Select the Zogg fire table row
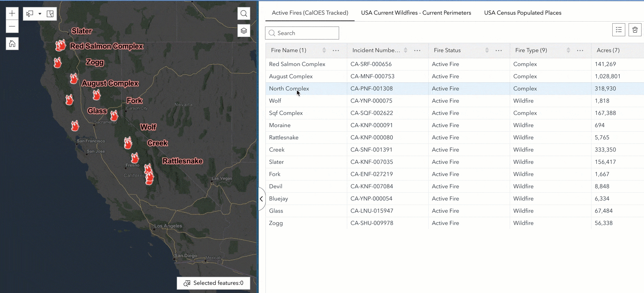Image resolution: width=644 pixels, height=293 pixels. [x=455, y=223]
